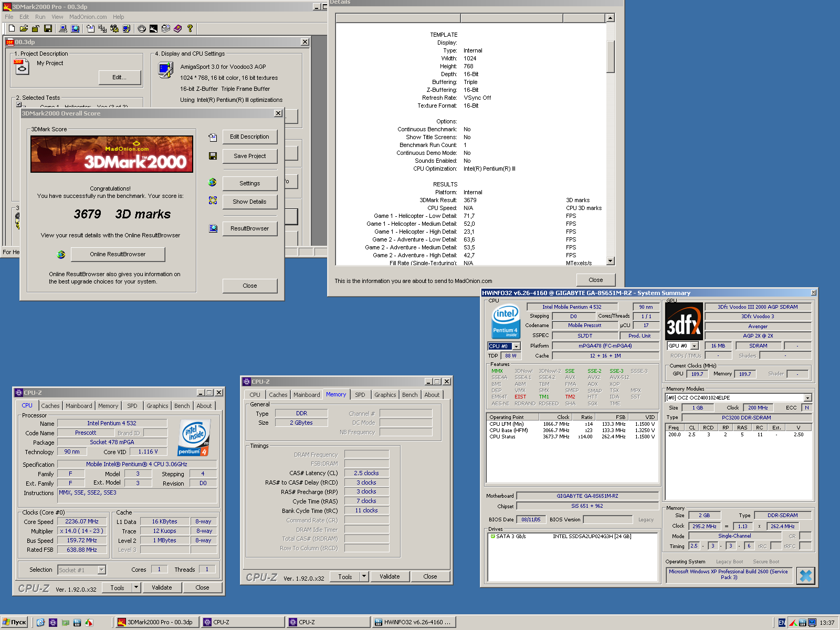Click the black demo image icon in toolbar
The height and width of the screenshot is (630, 840).
click(153, 28)
